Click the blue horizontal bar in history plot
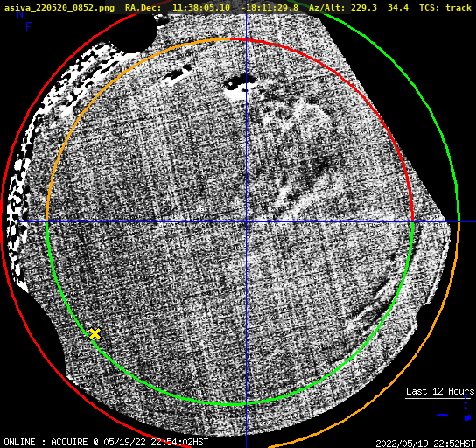 [442, 415]
